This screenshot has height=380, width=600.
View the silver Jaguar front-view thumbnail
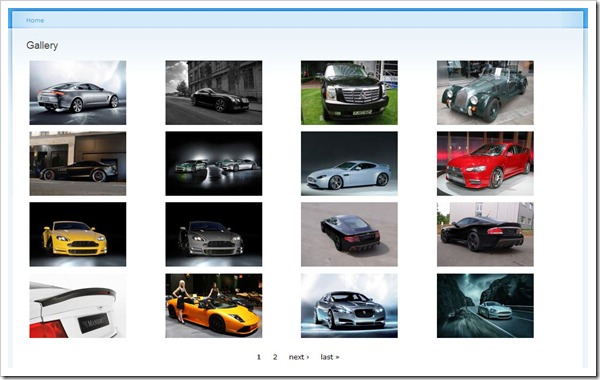click(x=349, y=305)
